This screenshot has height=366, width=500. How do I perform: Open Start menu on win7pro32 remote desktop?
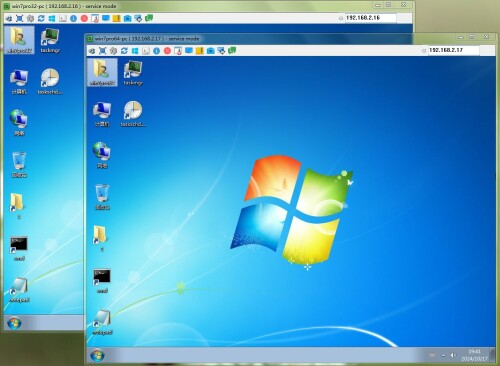tap(14, 323)
